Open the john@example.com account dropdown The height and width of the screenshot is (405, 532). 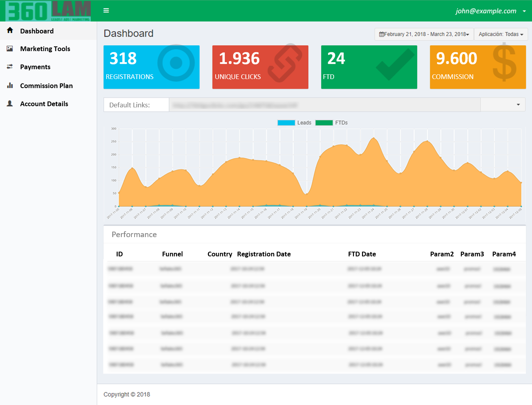(x=491, y=11)
